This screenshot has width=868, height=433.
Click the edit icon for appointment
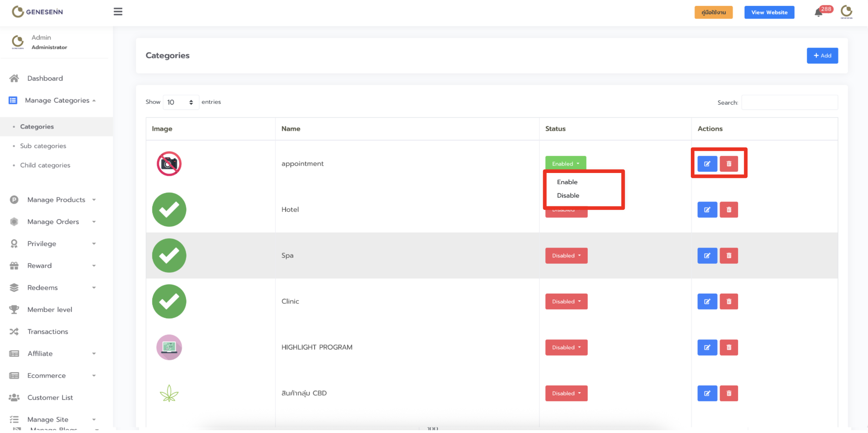click(707, 164)
